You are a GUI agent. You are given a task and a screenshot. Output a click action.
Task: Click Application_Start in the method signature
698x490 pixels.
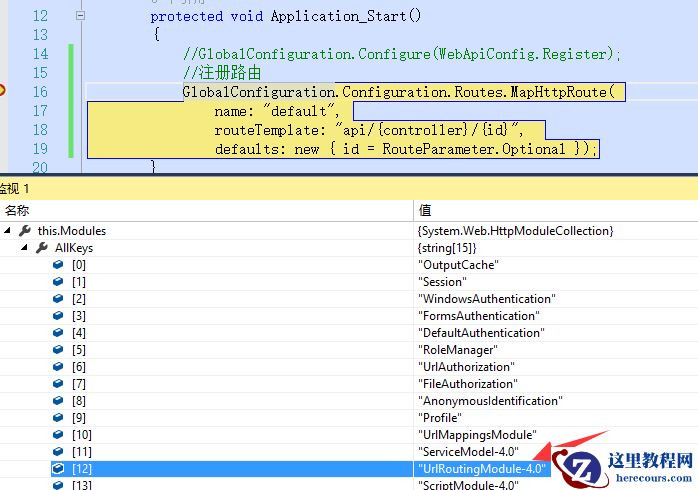[x=338, y=16]
